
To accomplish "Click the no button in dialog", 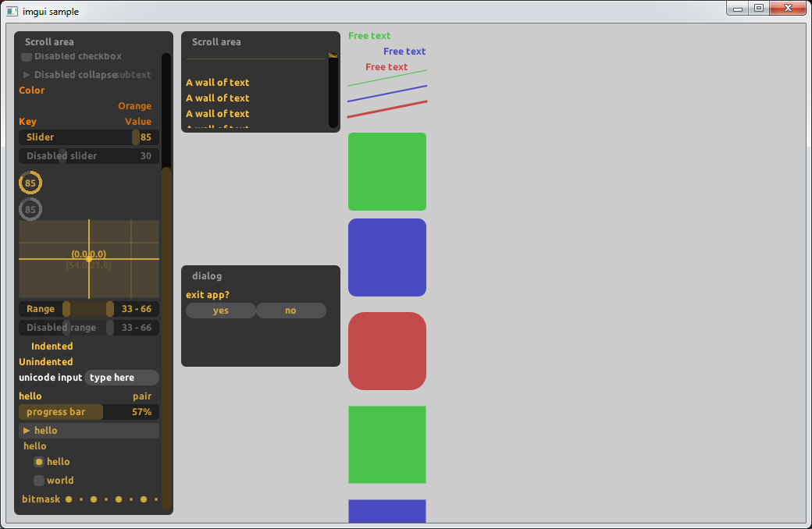I will click(x=290, y=311).
